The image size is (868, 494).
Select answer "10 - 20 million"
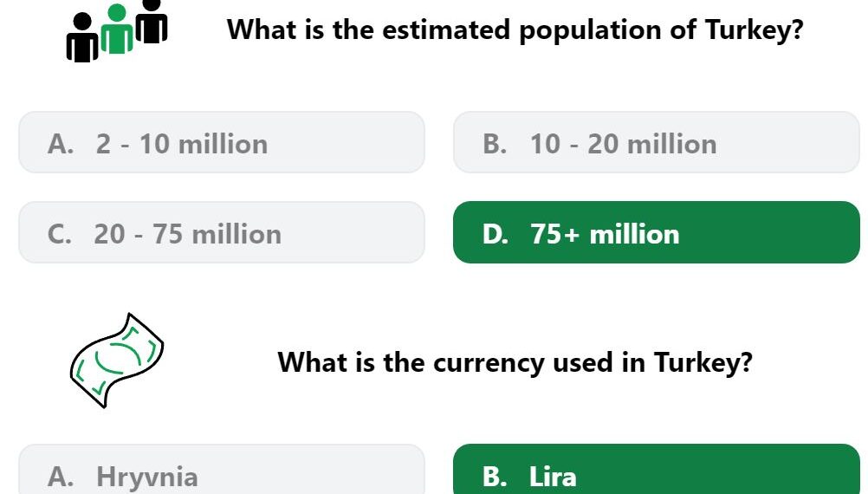[x=656, y=142]
